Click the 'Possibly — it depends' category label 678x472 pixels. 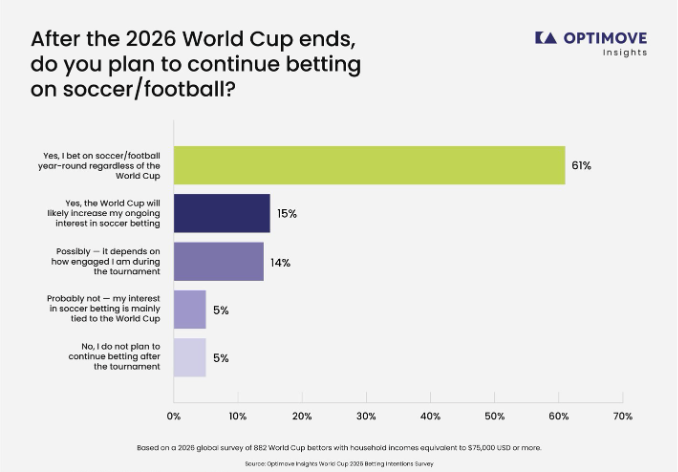point(106,262)
